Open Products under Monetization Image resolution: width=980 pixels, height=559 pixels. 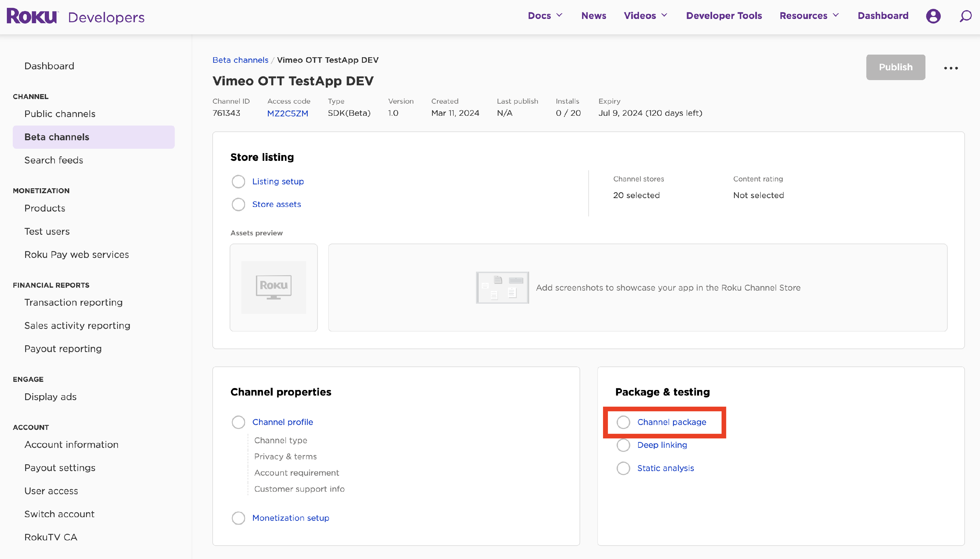coord(45,208)
